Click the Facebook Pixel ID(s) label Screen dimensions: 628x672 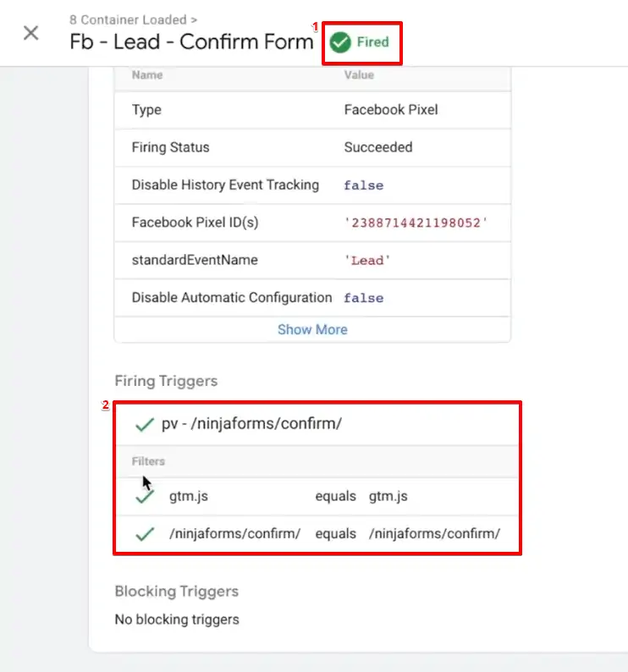[x=195, y=223]
